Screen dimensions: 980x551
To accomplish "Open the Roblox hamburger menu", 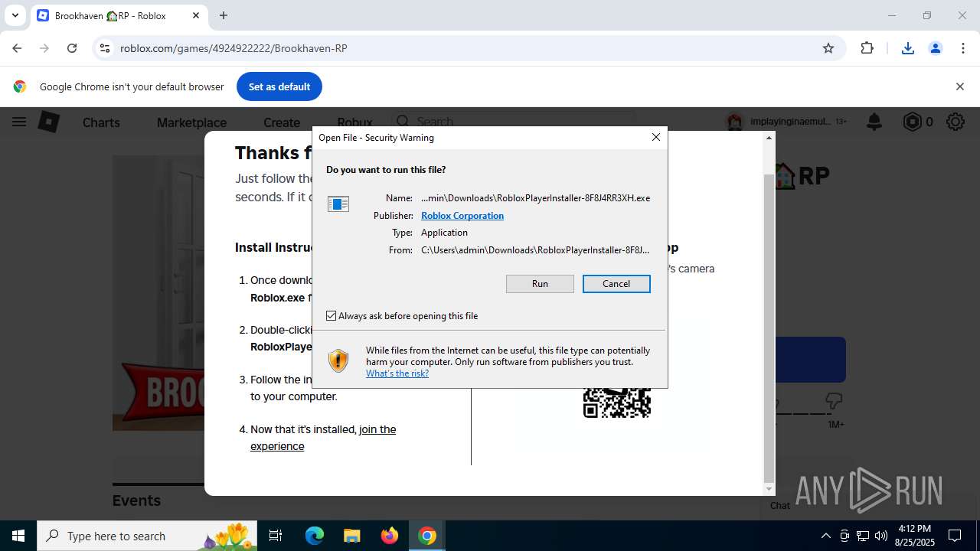I will [19, 122].
